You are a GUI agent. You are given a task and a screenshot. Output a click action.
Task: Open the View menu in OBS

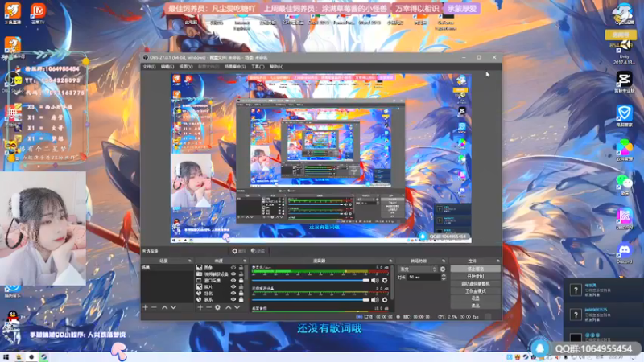tap(186, 67)
